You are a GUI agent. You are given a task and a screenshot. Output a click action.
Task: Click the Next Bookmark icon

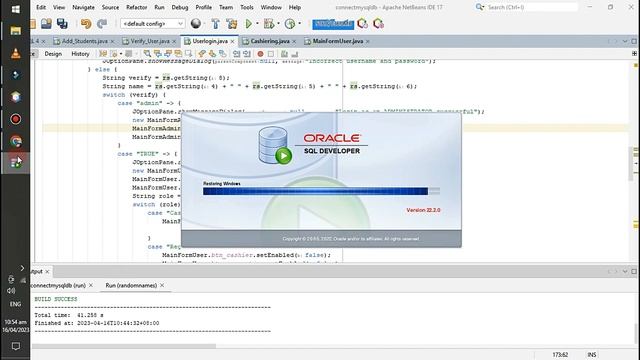(x=212, y=54)
